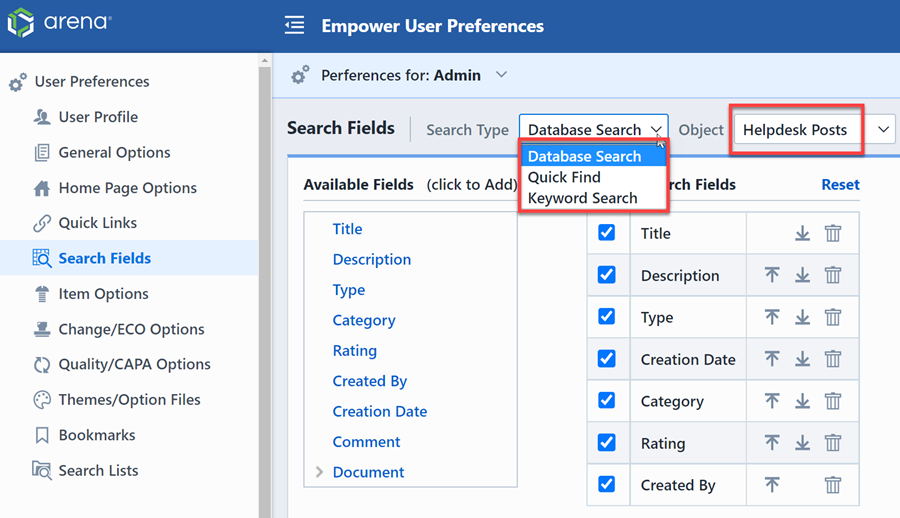Open the Object Helpdesk Posts dropdown

point(883,130)
